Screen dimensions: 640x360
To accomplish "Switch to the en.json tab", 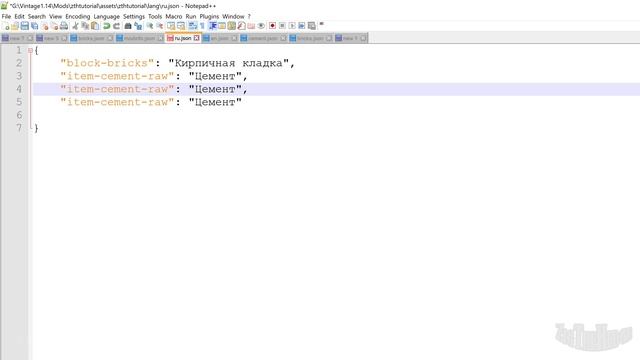I will (x=220, y=38).
